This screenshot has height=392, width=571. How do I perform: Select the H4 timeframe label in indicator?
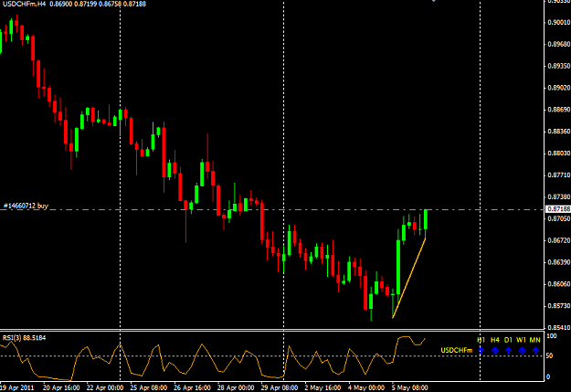(x=494, y=340)
